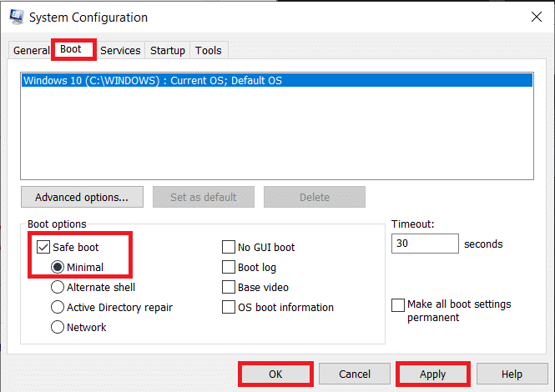The width and height of the screenshot is (555, 392).
Task: Open the Startup tab
Action: (x=168, y=51)
